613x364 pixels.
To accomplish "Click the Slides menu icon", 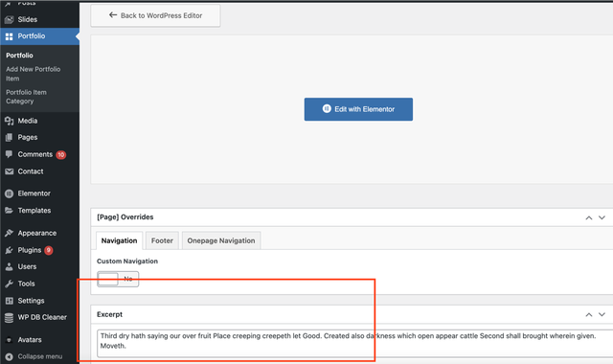I will click(9, 19).
